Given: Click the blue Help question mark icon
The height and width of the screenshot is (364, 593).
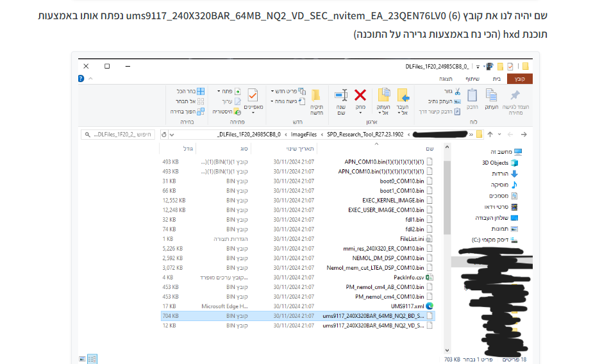Looking at the screenshot, I should click(81, 79).
